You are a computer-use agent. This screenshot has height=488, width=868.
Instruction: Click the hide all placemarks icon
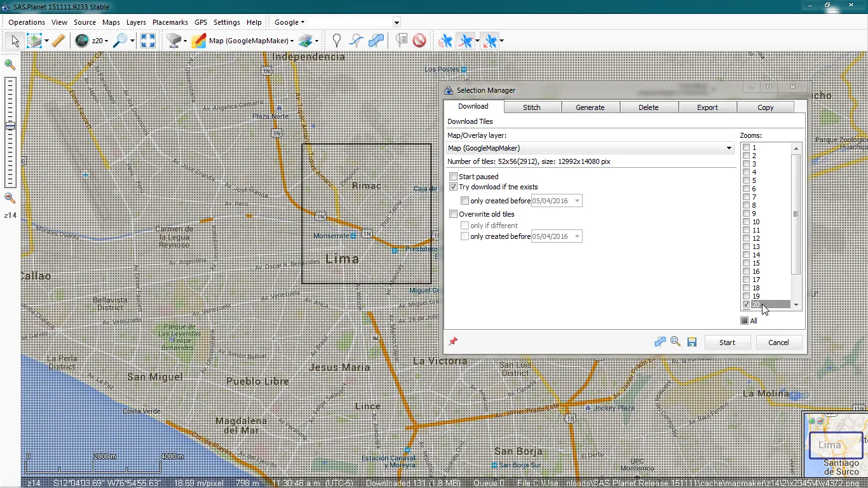point(419,41)
